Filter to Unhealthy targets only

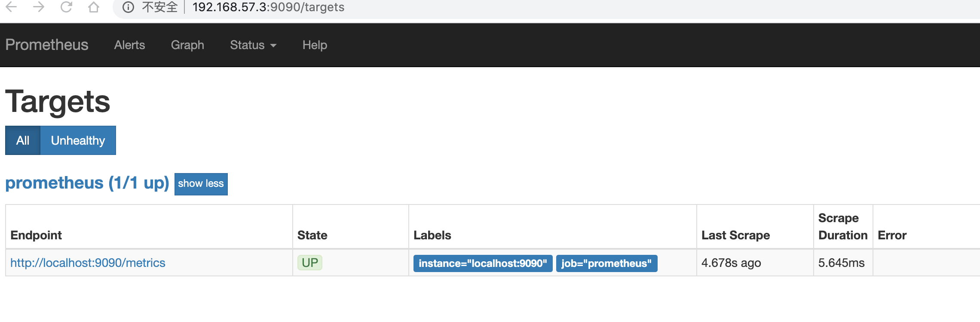point(78,140)
